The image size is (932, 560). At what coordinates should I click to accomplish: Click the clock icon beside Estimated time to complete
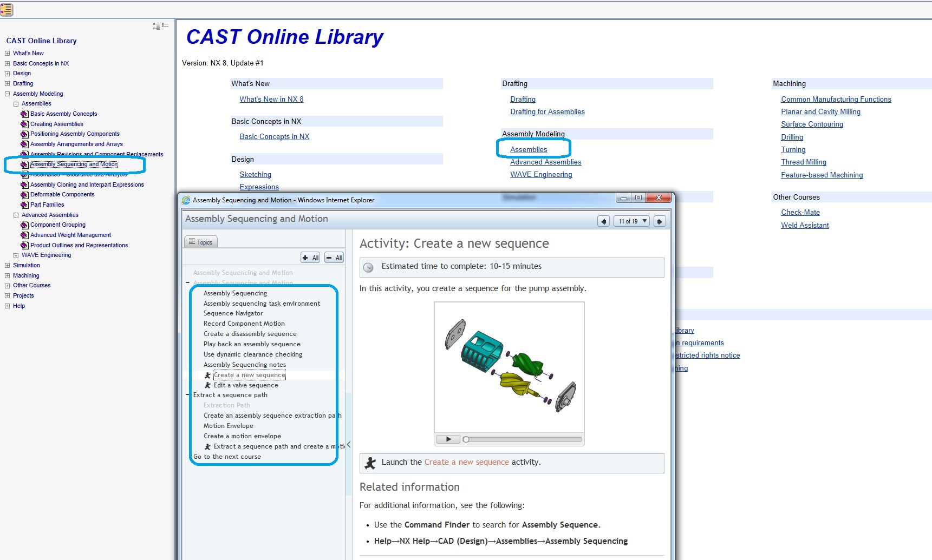click(x=368, y=267)
